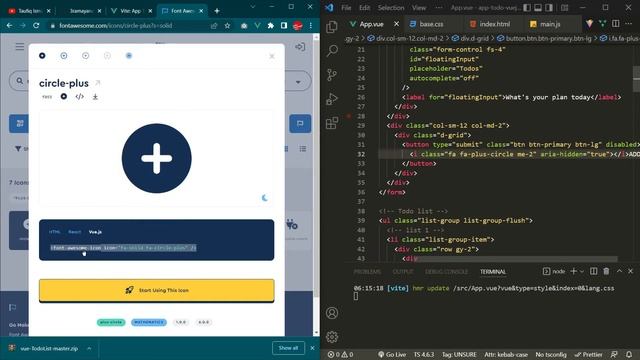Viewport: 640px width, 360px height.
Task: Open the Extensions view
Action: click(332, 123)
